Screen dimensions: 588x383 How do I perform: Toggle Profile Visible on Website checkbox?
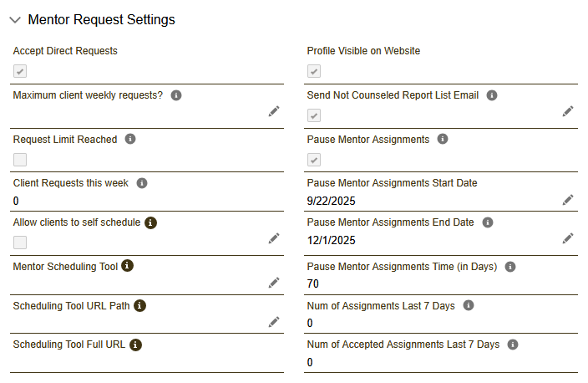[314, 71]
